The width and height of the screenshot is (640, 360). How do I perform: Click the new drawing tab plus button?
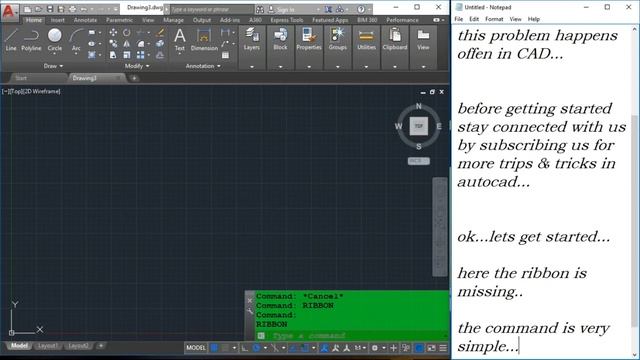point(134,78)
